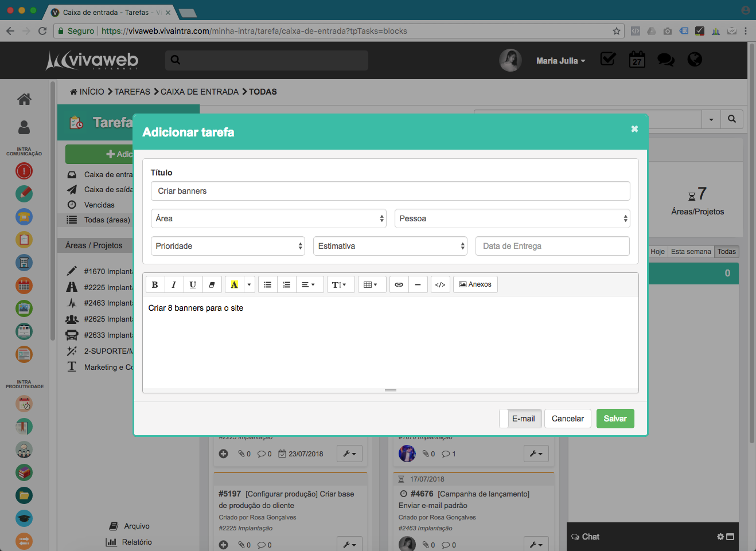
Task: Switch to code view in editor
Action: 440,284
